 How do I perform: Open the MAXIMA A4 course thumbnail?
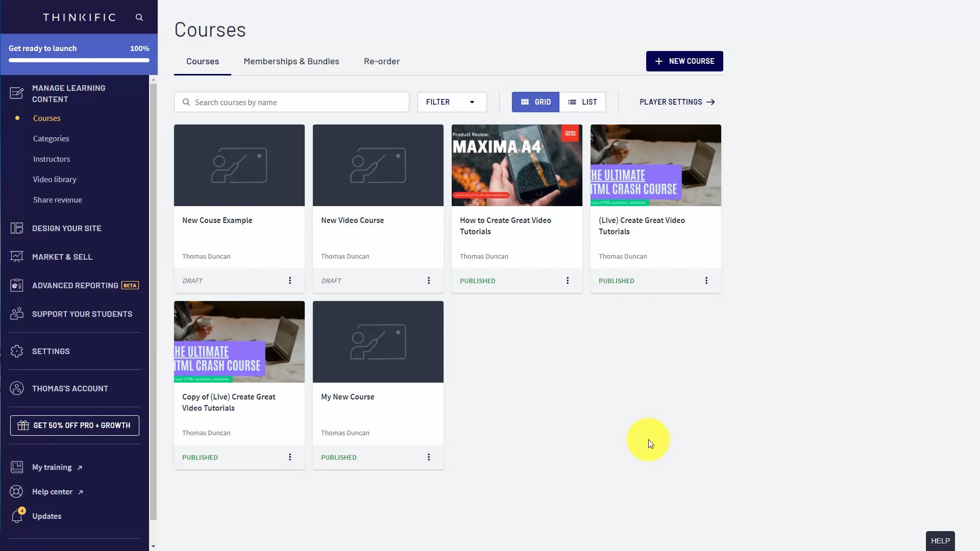coord(517,165)
